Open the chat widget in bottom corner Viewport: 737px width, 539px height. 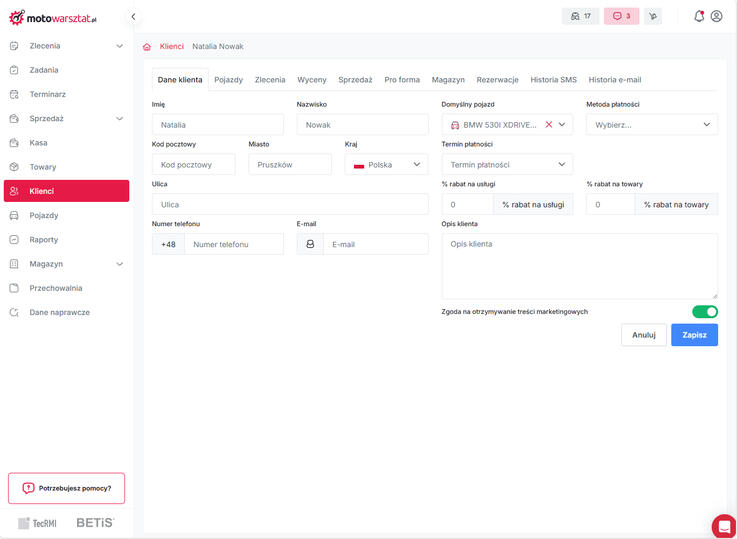[x=722, y=526]
